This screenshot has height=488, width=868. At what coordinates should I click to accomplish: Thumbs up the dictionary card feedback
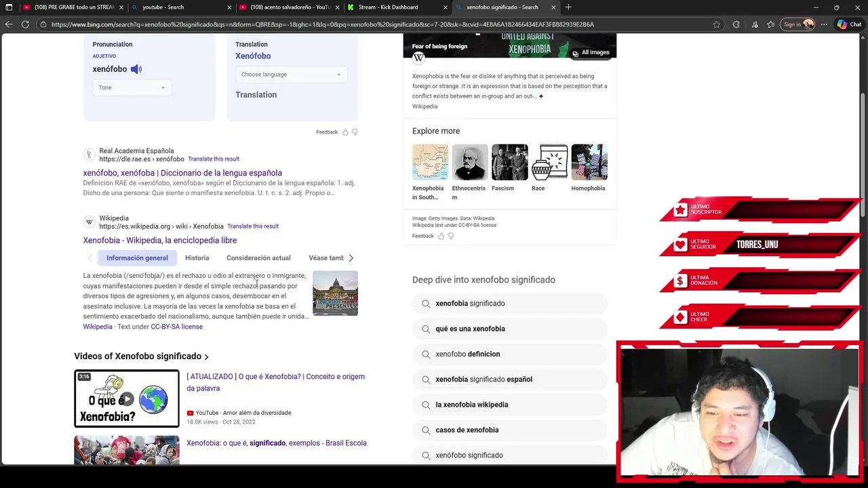[x=345, y=132]
